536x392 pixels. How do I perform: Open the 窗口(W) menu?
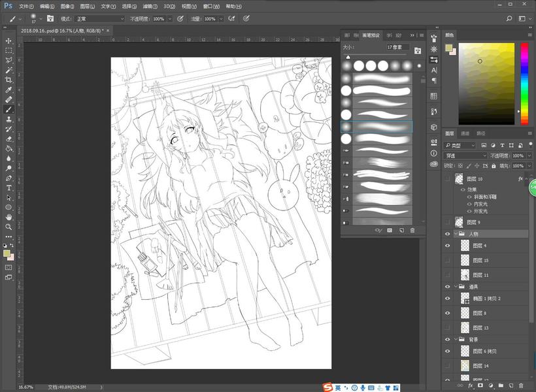pos(211,6)
